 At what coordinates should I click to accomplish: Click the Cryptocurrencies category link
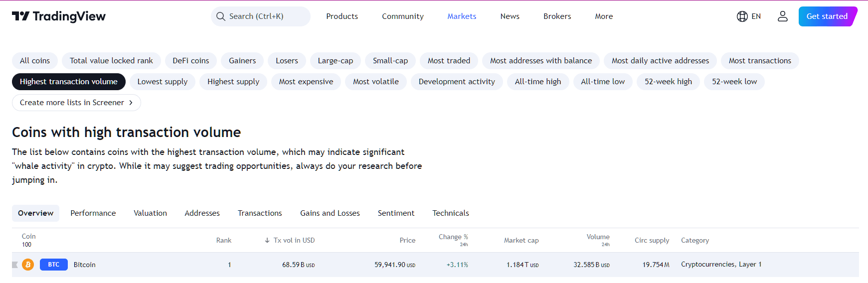[708, 265]
